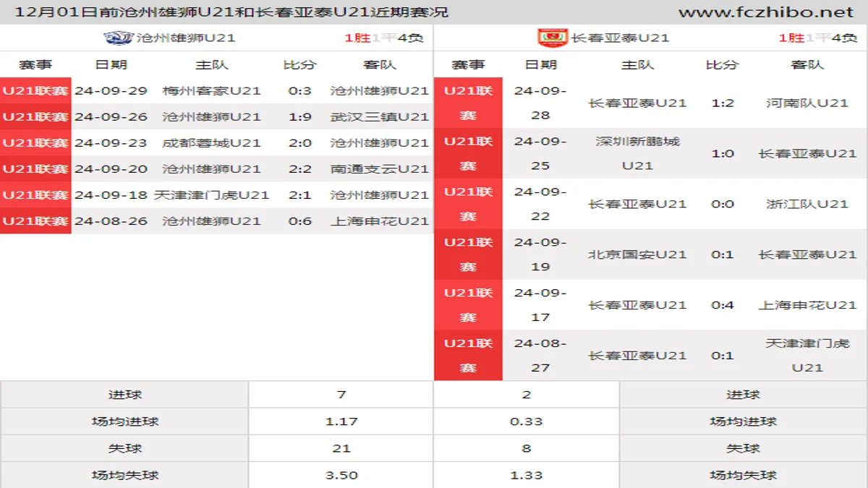Click the 0:3 score
Viewport: 868px width, 488px height.
tap(300, 90)
